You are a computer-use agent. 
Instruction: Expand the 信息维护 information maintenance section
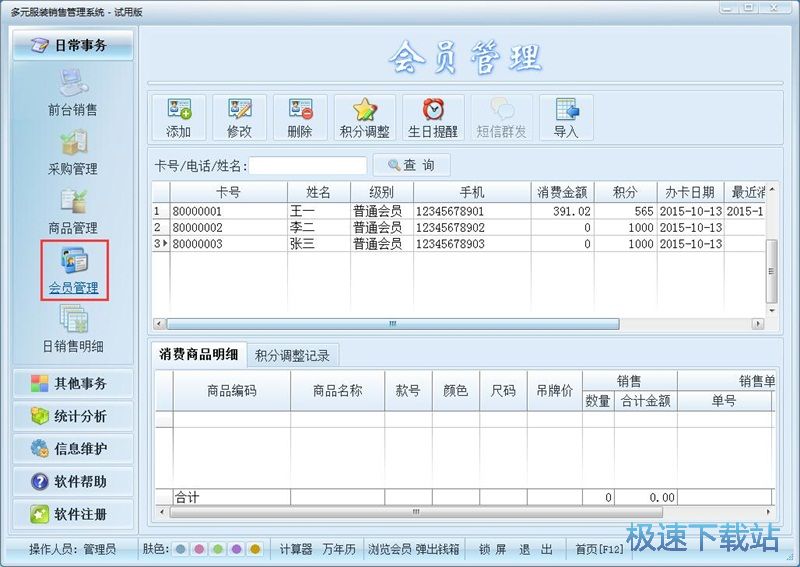point(73,449)
